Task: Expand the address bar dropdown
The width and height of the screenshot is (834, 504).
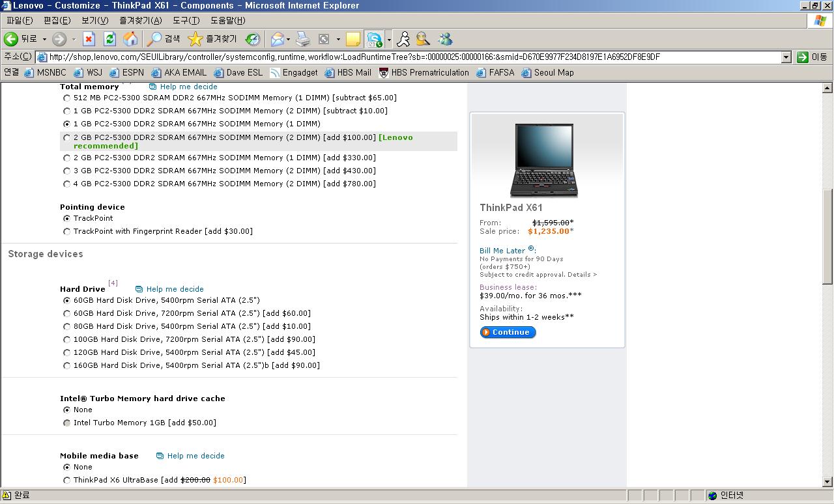Action: click(x=786, y=57)
